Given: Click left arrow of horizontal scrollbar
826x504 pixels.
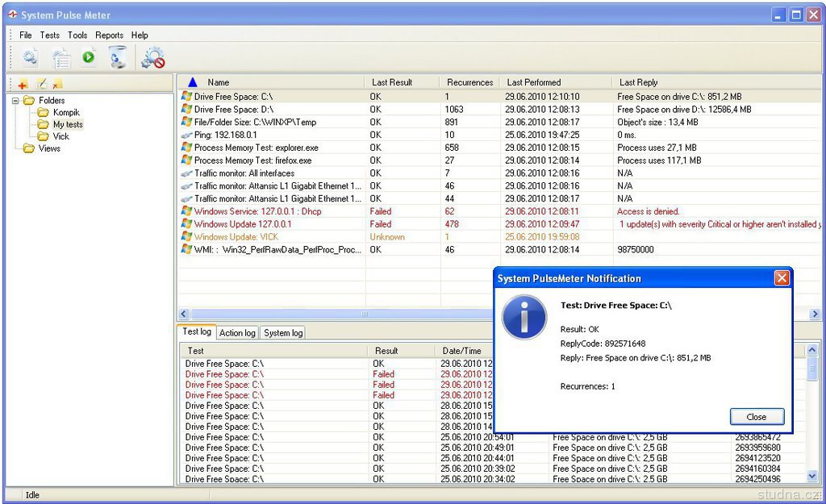Looking at the screenshot, I should (184, 314).
